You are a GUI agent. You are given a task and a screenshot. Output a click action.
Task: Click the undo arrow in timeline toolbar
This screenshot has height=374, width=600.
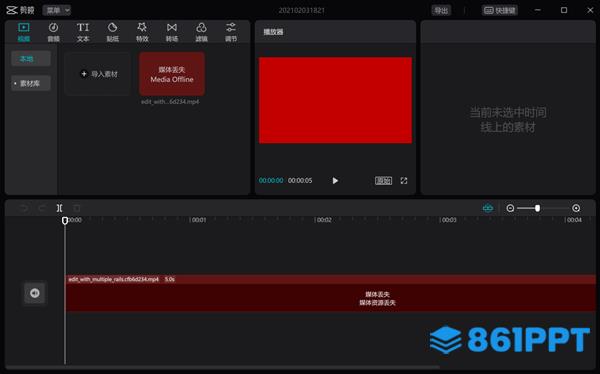coord(24,208)
